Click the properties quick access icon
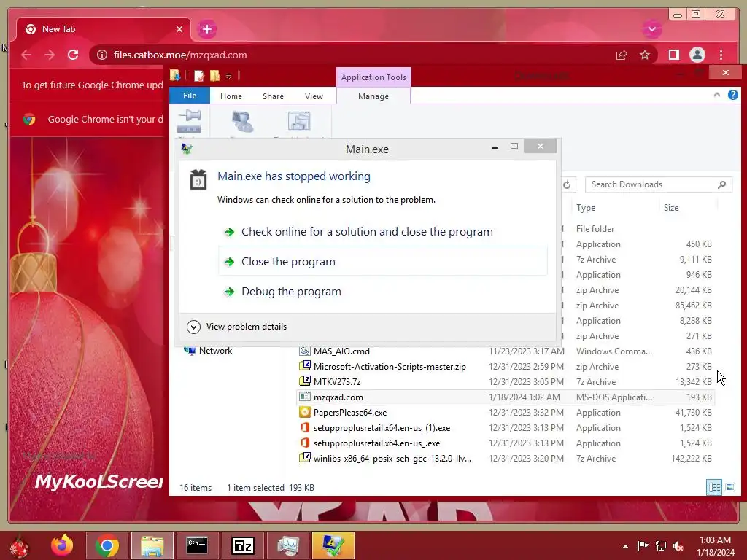Image resolution: width=747 pixels, height=560 pixels. coord(199,76)
